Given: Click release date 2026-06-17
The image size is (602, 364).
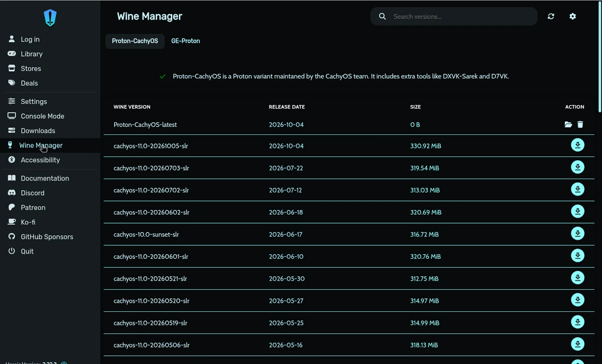Looking at the screenshot, I should pyautogui.click(x=285, y=234).
